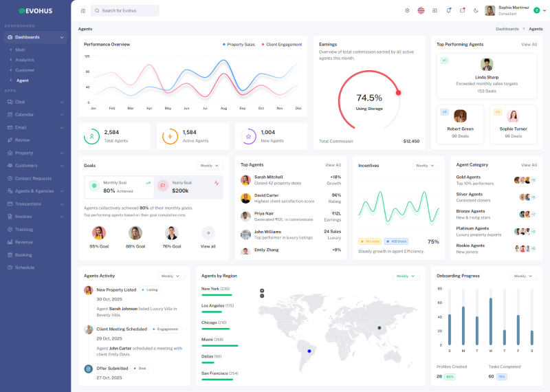Switch to dark mode via moon icon
This screenshot has height=392, width=550.
point(476,10)
